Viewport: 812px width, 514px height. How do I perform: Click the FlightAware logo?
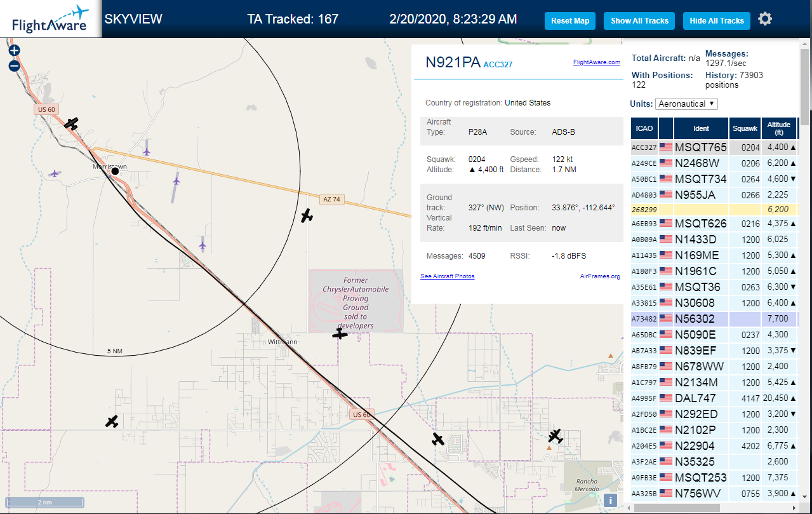[x=50, y=19]
